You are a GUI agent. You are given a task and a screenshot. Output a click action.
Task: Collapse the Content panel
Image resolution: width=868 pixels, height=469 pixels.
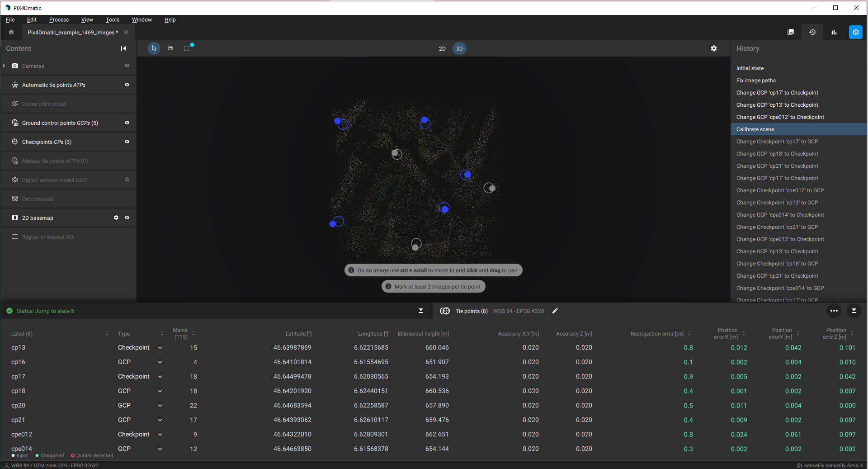coord(123,48)
